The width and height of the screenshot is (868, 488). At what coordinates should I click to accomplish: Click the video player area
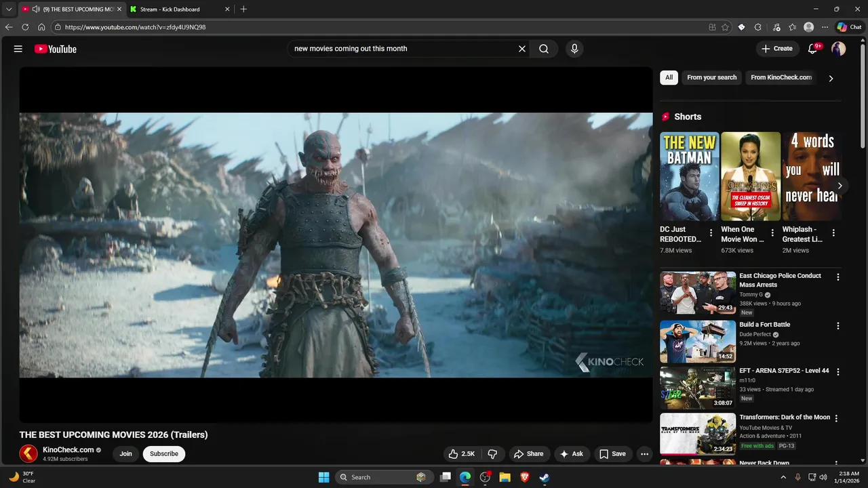coord(336,245)
